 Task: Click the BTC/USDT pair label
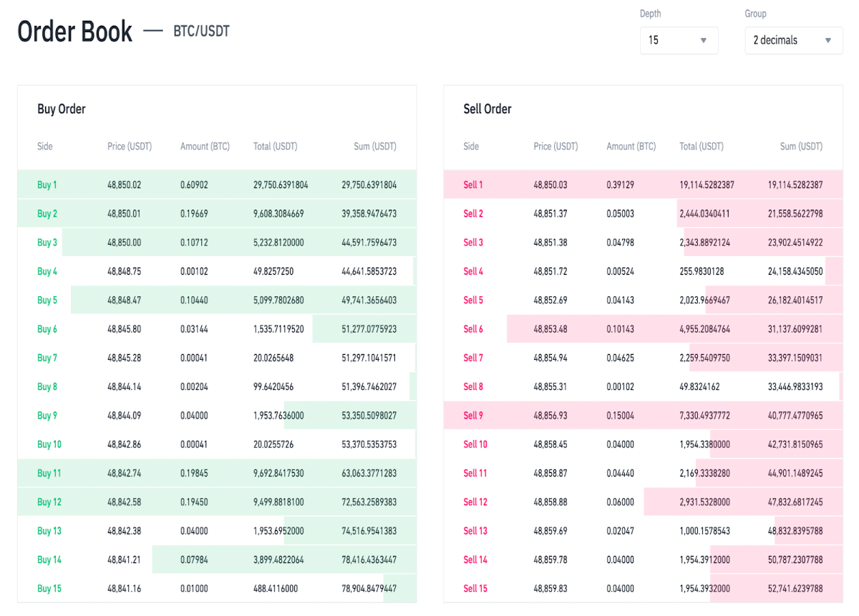coord(201,31)
